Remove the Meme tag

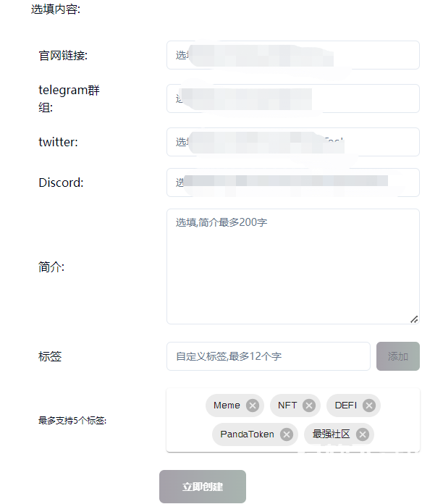(x=252, y=406)
